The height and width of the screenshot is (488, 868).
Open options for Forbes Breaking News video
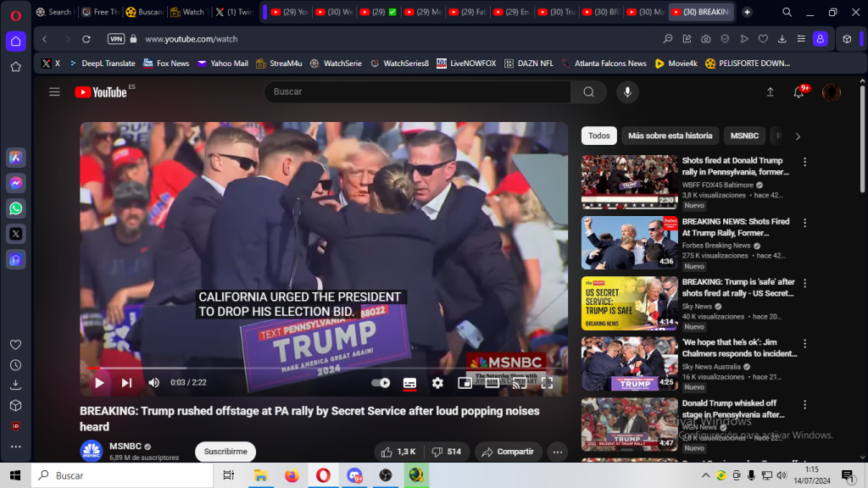click(805, 223)
